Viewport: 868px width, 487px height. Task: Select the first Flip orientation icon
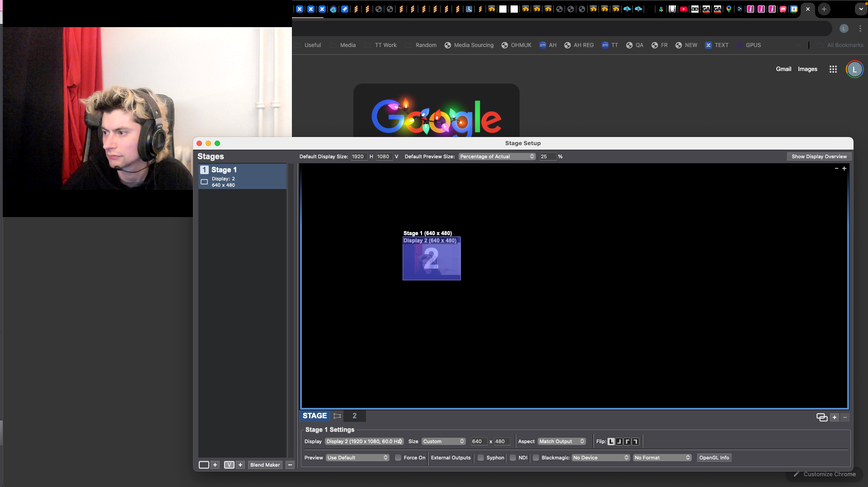tap(611, 442)
